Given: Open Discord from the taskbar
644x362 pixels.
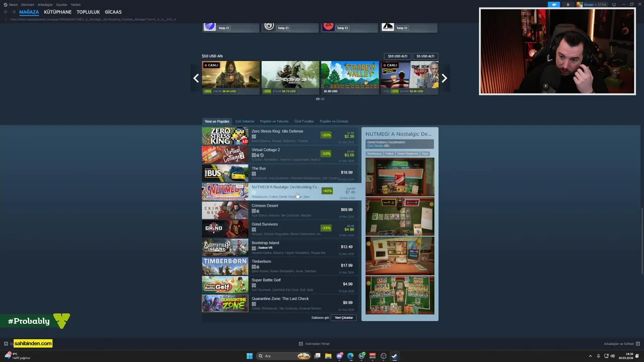Looking at the screenshot, I should click(x=340, y=356).
